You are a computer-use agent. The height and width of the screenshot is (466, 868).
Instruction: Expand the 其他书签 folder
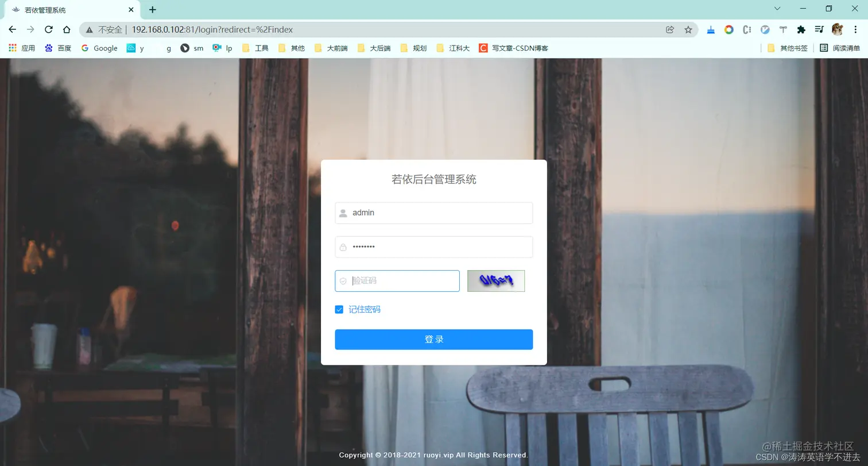coord(788,48)
